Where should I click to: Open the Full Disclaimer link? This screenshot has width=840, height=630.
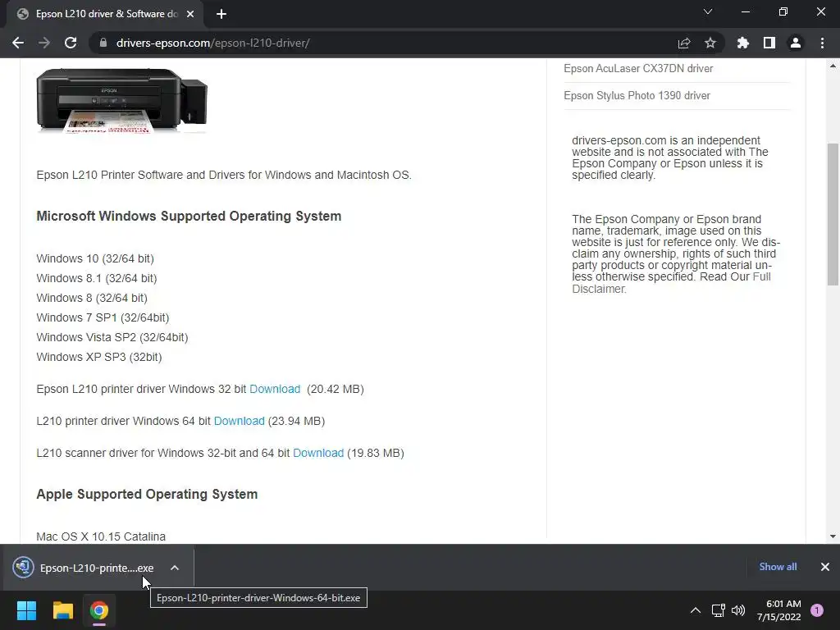pos(671,282)
